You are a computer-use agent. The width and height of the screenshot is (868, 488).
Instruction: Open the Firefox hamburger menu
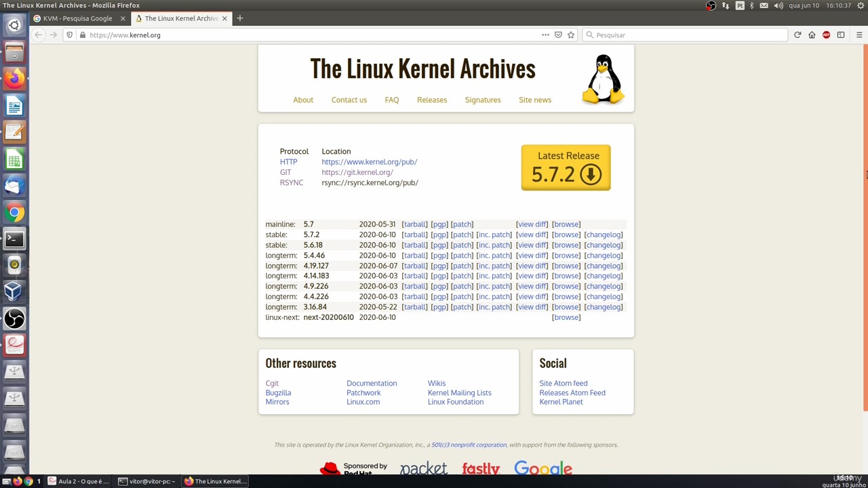tap(859, 35)
